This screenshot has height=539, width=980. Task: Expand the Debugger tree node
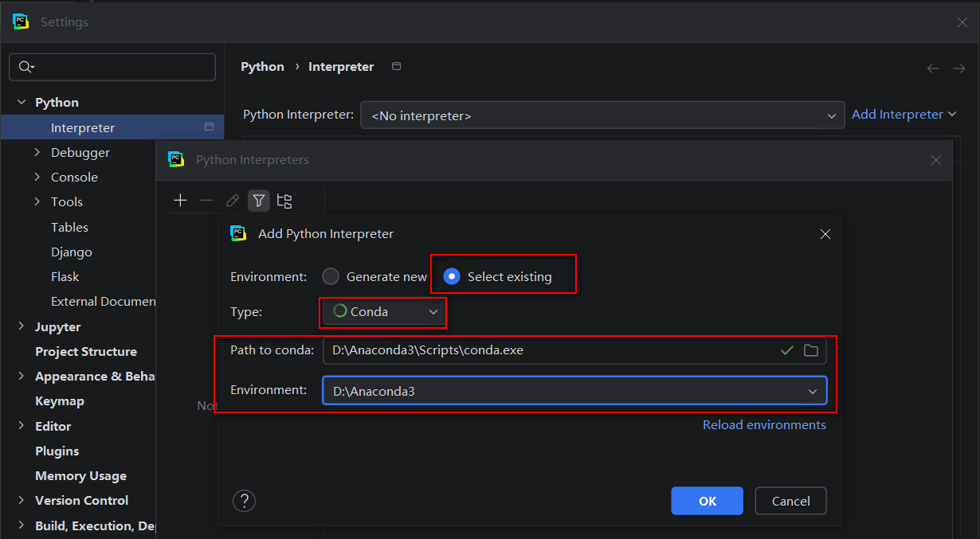pos(37,152)
